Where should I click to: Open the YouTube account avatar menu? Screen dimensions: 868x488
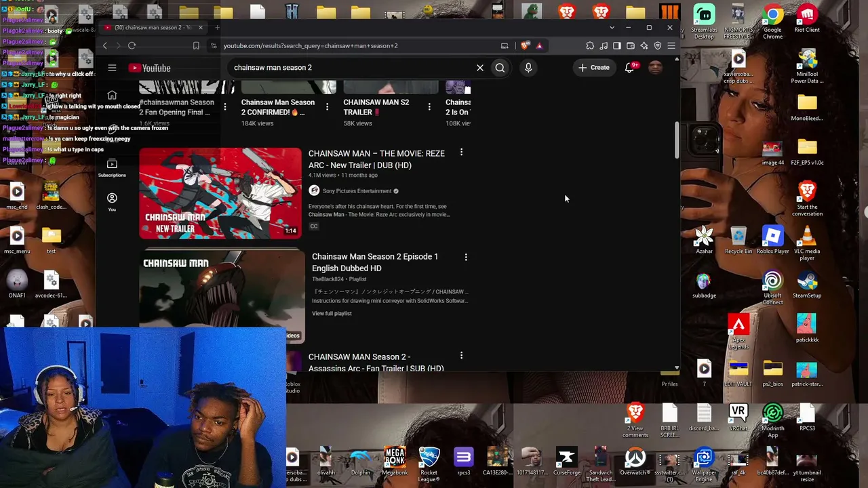655,68
